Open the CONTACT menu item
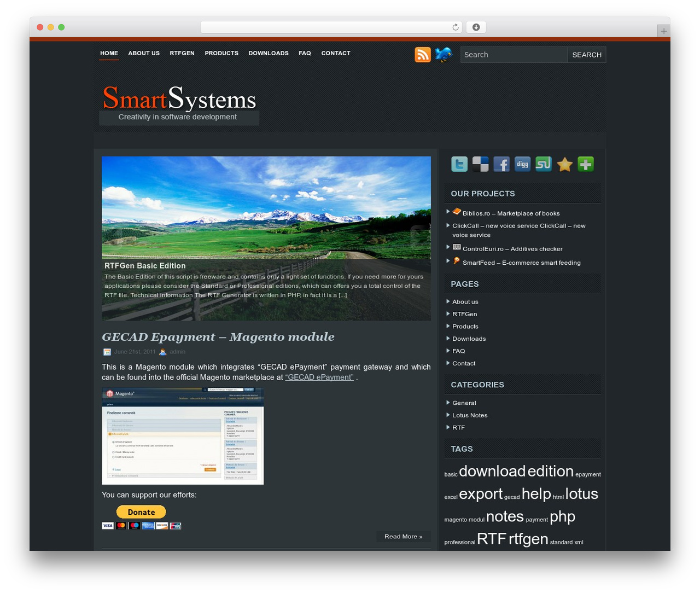The width and height of the screenshot is (700, 593). pos(336,53)
